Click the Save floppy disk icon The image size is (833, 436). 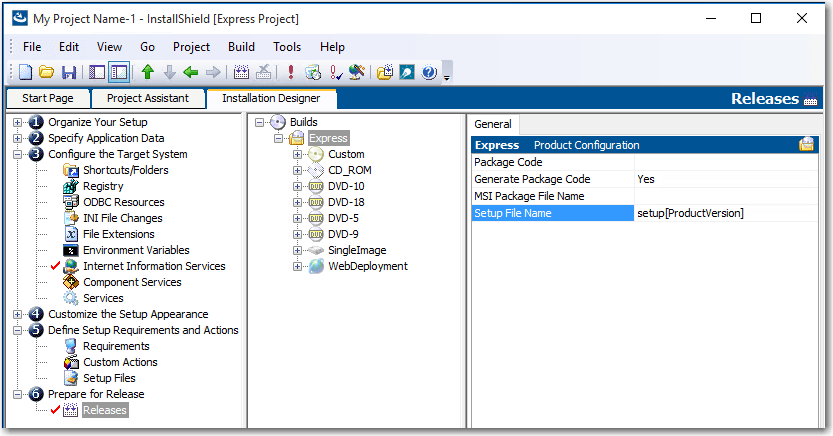69,72
